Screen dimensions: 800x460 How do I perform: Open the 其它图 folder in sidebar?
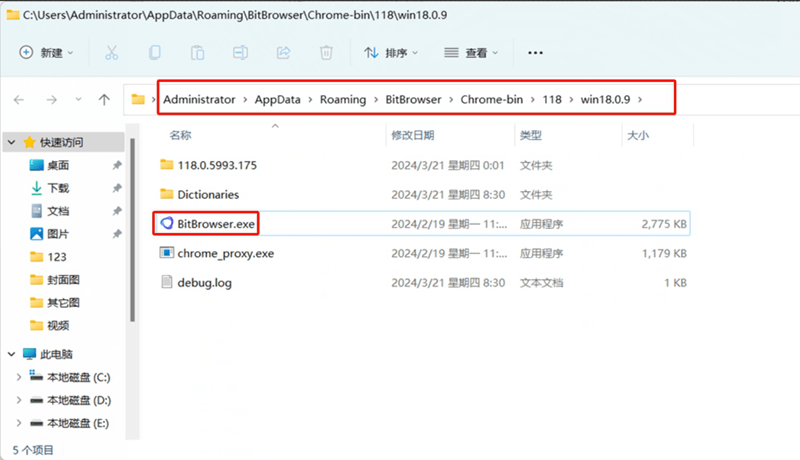point(63,303)
